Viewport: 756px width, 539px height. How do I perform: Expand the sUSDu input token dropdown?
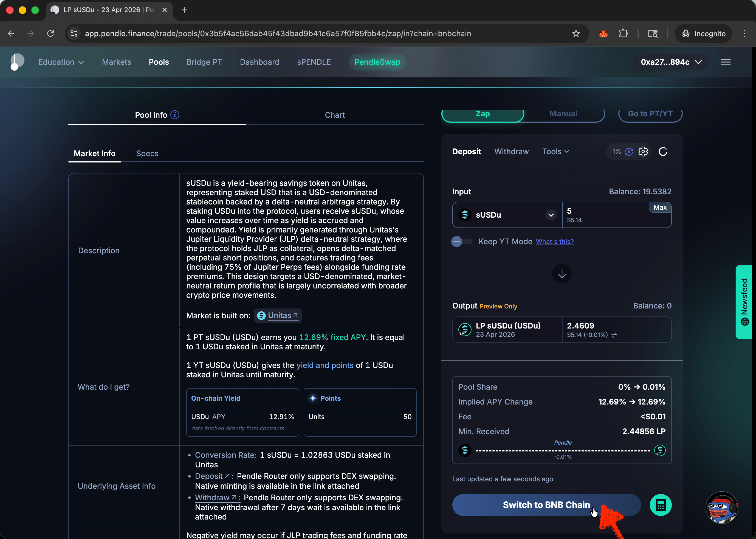[551, 215]
